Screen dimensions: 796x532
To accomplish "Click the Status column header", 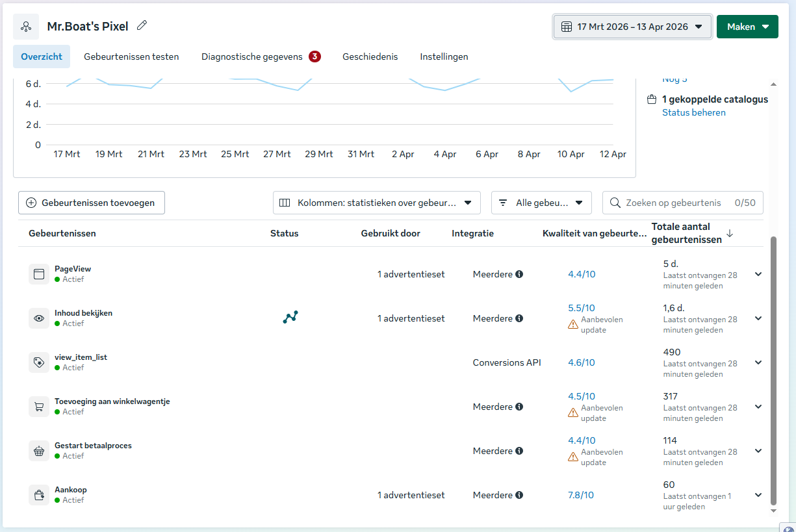I will tap(285, 233).
